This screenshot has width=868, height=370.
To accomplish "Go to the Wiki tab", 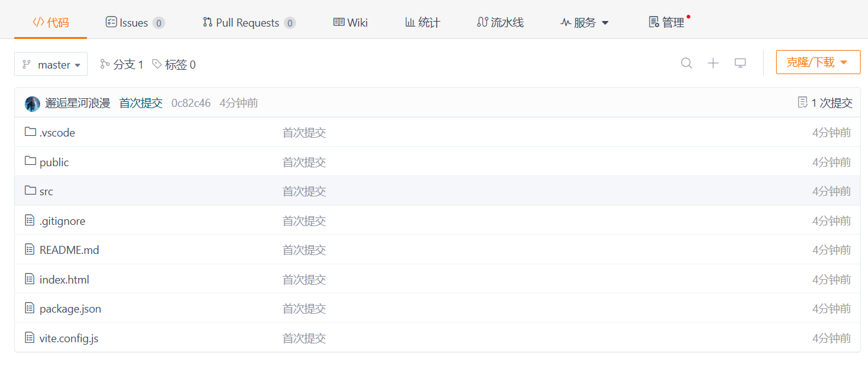I will [350, 23].
